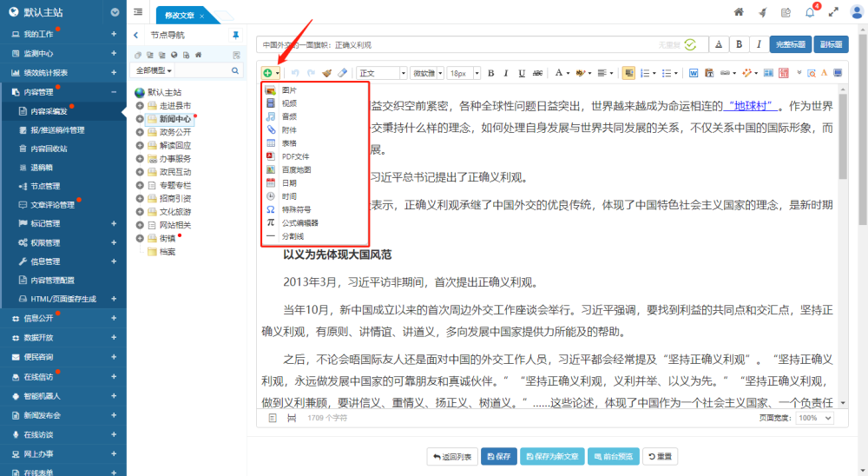Pin the 节点导航 panel

click(235, 36)
